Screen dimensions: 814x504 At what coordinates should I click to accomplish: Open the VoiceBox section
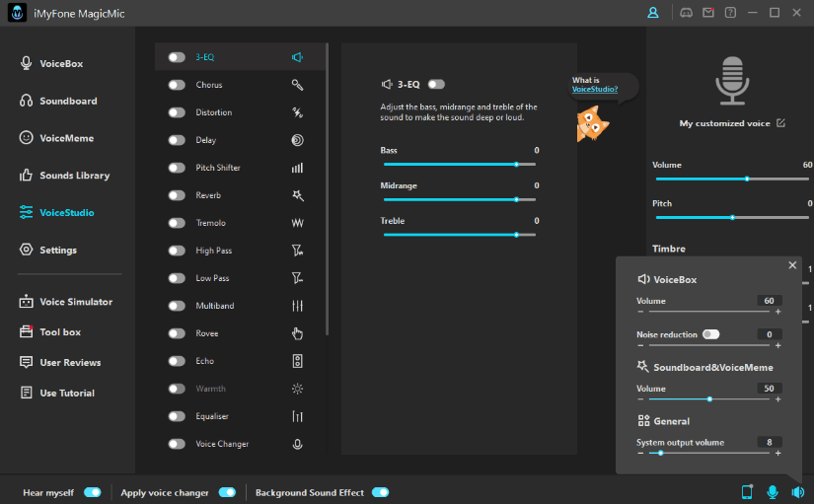tap(51, 63)
